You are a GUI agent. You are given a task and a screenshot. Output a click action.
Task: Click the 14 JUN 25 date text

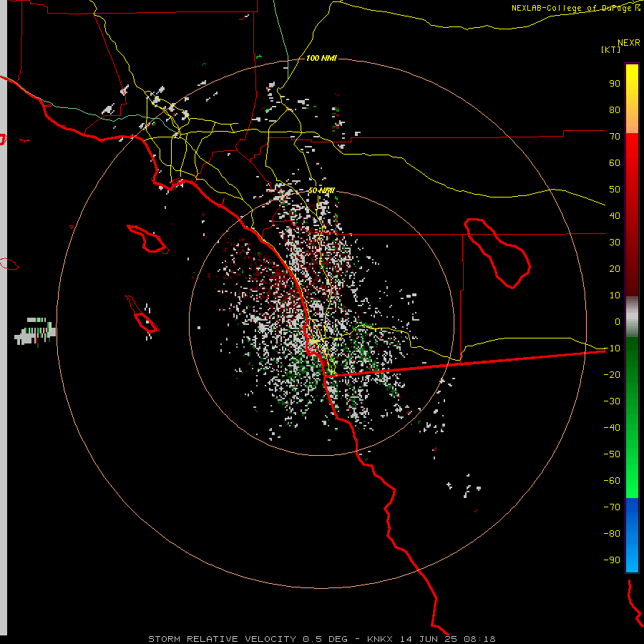pos(428,639)
